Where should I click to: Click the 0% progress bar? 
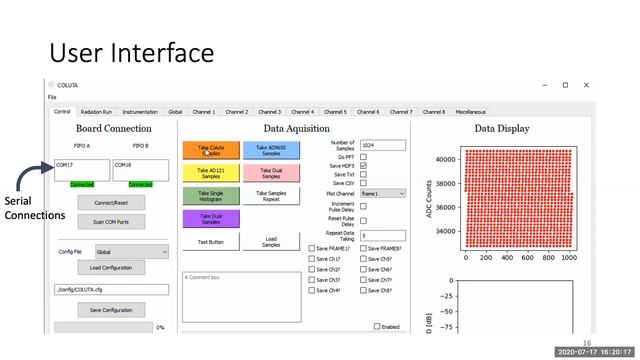104,327
